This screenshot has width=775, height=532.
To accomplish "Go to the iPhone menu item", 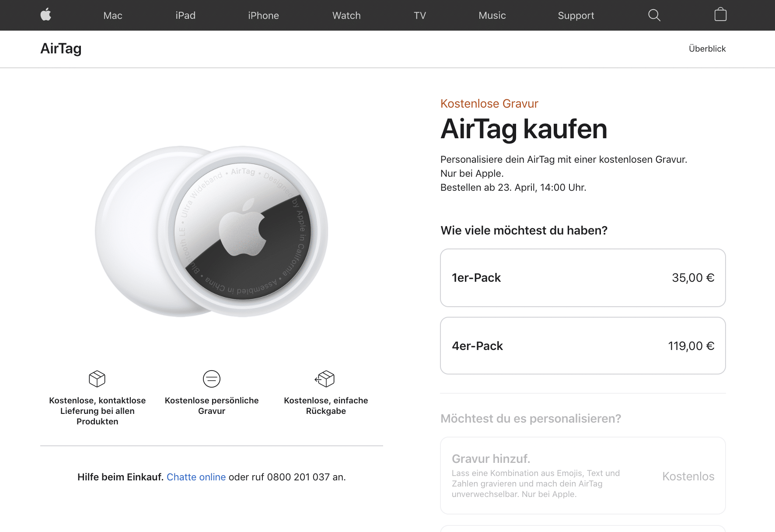I will [x=263, y=16].
